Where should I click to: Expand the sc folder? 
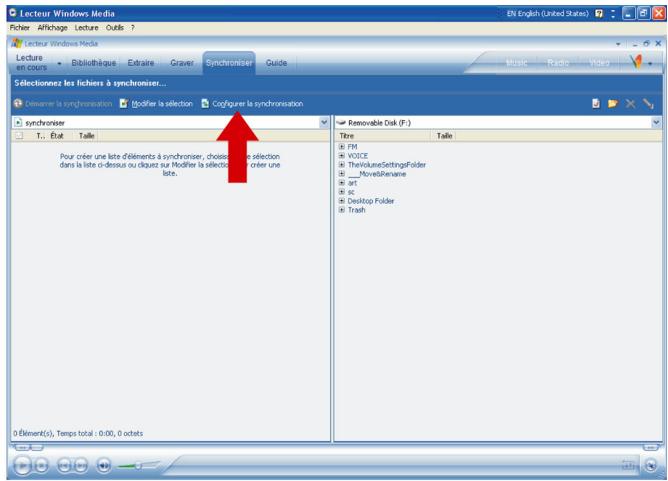point(342,192)
